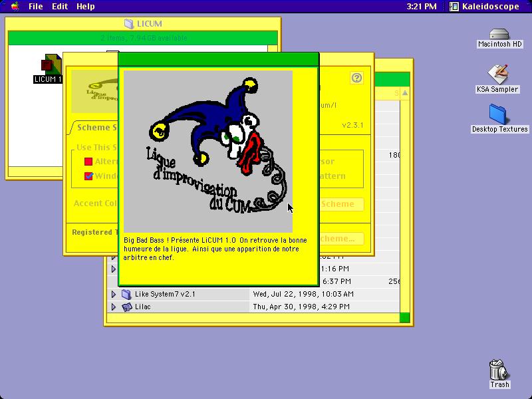Select the 'Lilac' row name
This screenshot has height=399, width=532.
[x=142, y=307]
